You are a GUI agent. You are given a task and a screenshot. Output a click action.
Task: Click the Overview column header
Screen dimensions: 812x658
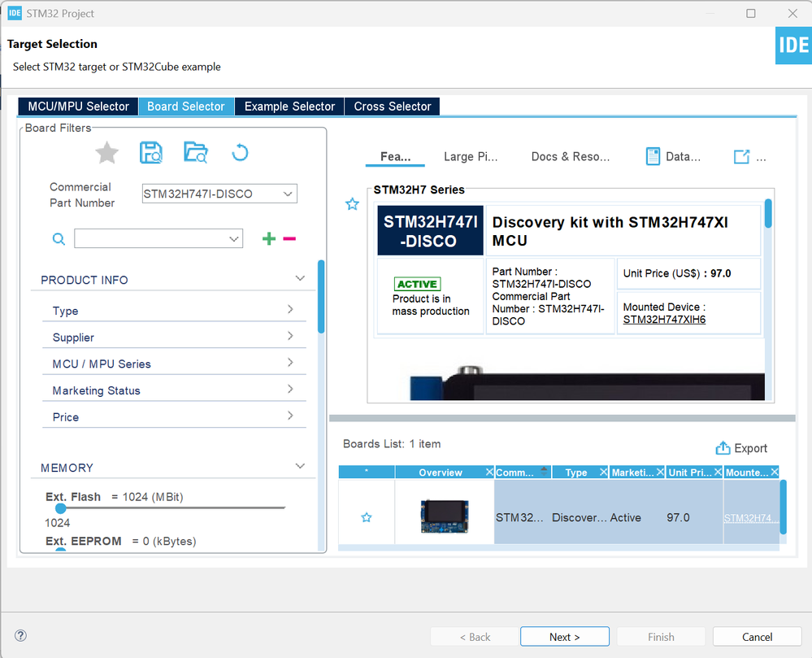click(441, 472)
